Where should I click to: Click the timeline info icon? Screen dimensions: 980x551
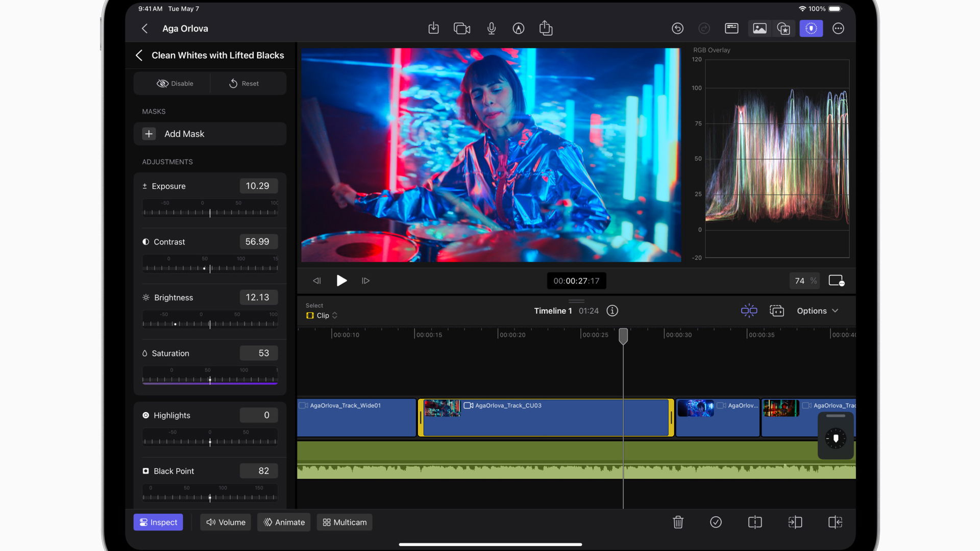click(x=612, y=311)
